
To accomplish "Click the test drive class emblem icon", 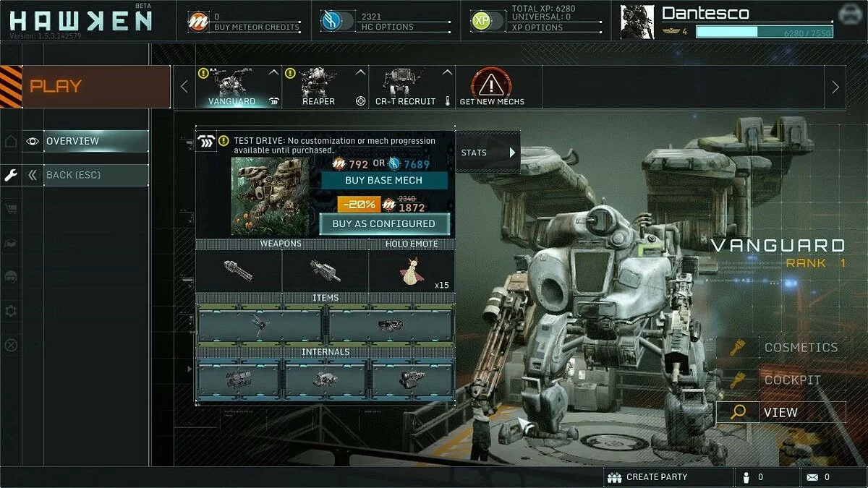I will tap(205, 141).
